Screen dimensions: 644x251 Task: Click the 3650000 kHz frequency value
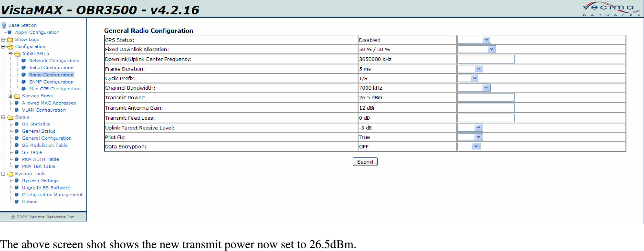tap(375, 59)
